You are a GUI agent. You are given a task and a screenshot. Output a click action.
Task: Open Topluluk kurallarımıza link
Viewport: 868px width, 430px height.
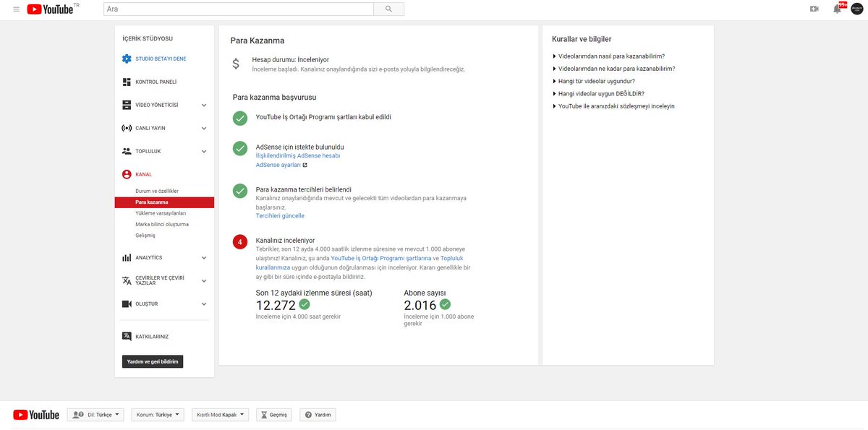pos(359,262)
